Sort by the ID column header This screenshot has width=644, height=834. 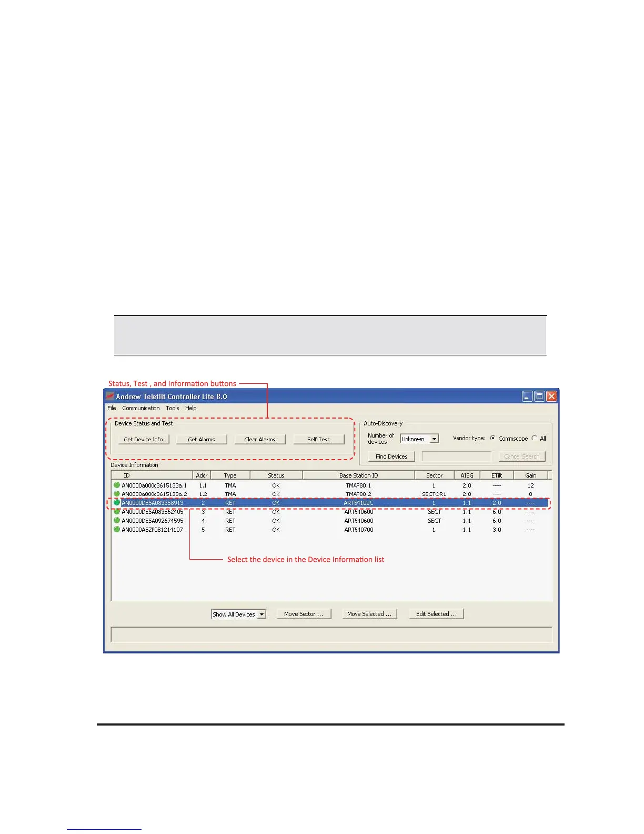[152, 475]
